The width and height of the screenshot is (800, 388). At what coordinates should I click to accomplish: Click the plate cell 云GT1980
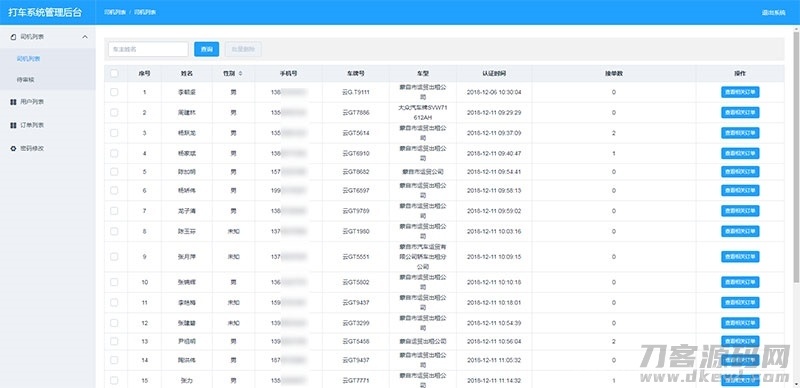tap(356, 231)
